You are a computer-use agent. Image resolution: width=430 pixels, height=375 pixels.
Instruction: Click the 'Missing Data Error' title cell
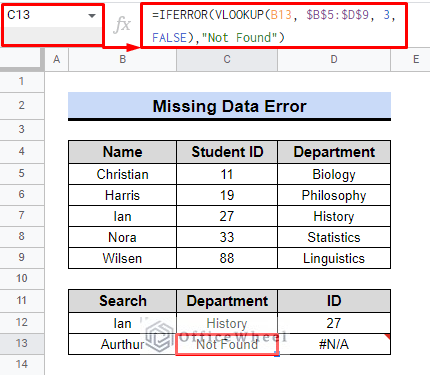[229, 106]
